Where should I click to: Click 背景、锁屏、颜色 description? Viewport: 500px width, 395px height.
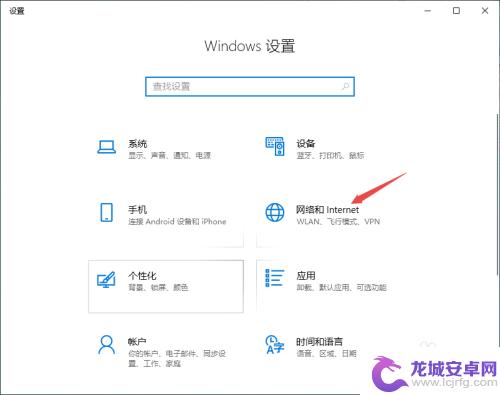[158, 287]
